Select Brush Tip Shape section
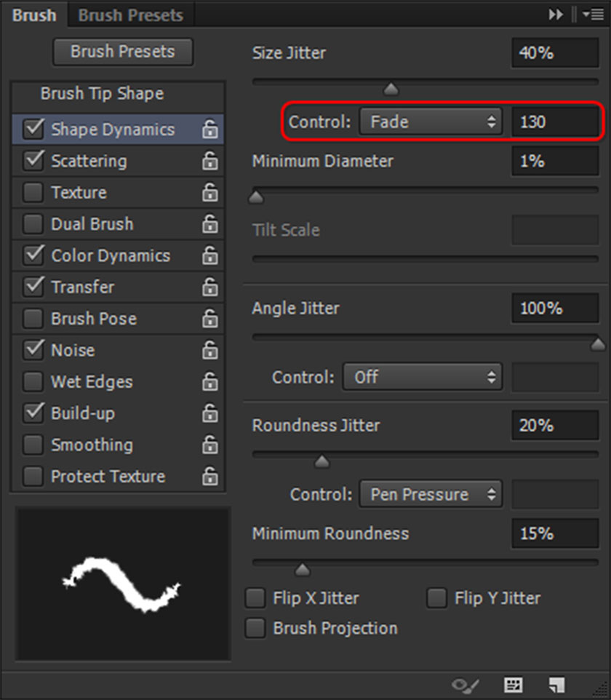 click(102, 94)
